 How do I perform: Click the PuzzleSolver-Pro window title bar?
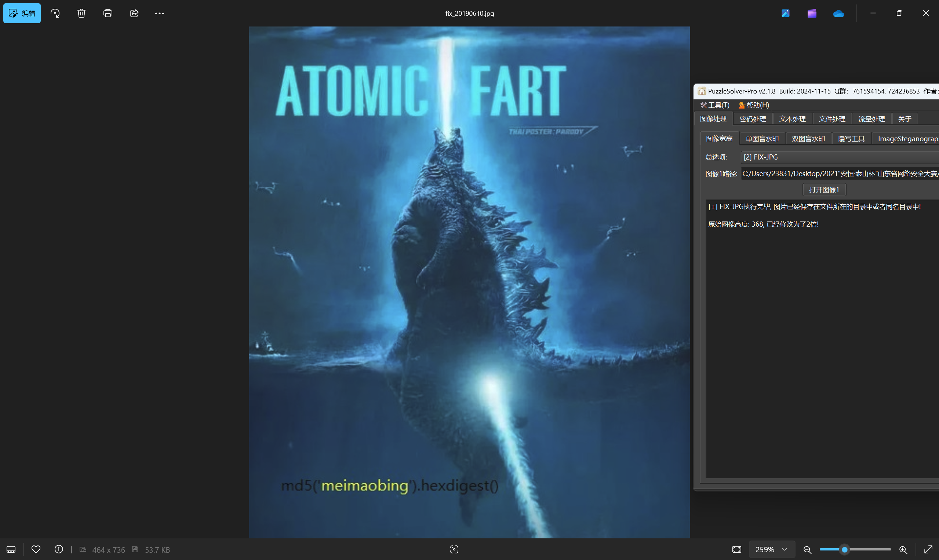pos(816,91)
